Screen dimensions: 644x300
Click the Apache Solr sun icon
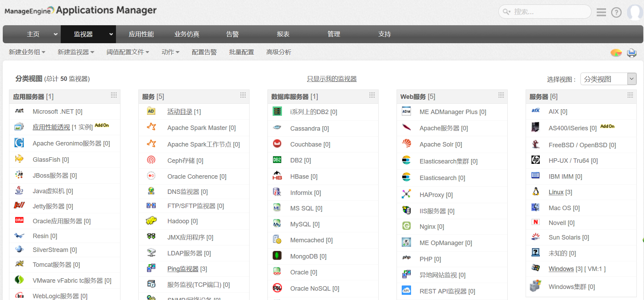(x=407, y=143)
